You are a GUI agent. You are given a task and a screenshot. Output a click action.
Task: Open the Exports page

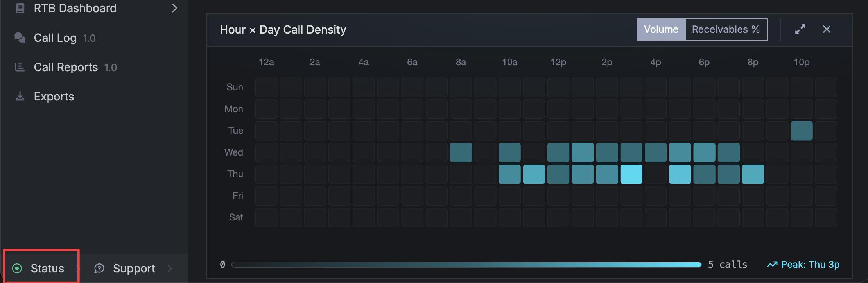coord(54,97)
